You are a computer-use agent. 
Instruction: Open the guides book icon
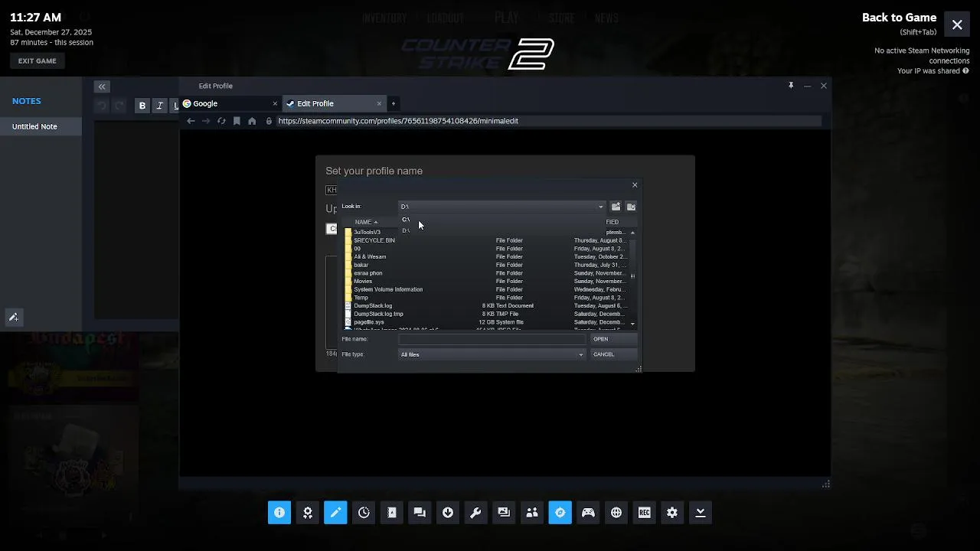pyautogui.click(x=392, y=513)
